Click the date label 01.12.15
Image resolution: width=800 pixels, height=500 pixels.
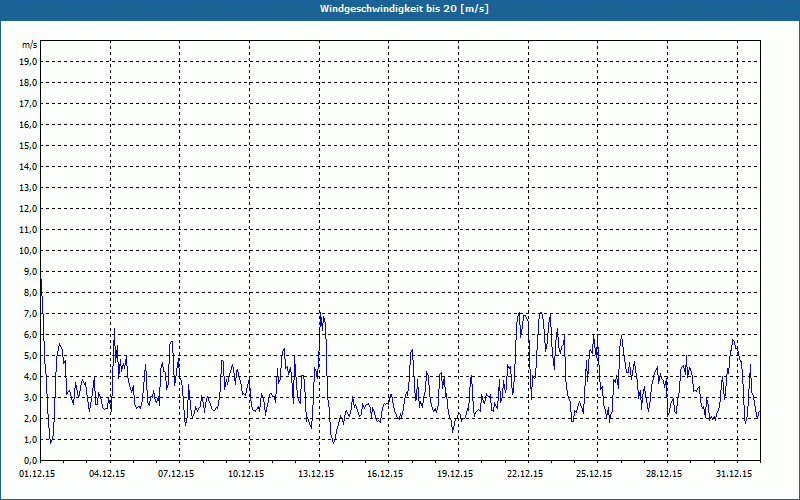tap(37, 474)
